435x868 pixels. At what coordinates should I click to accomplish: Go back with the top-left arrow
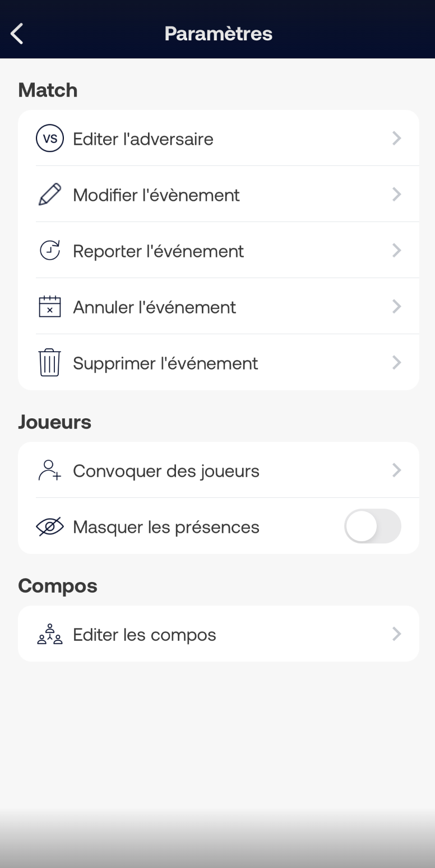tap(17, 34)
